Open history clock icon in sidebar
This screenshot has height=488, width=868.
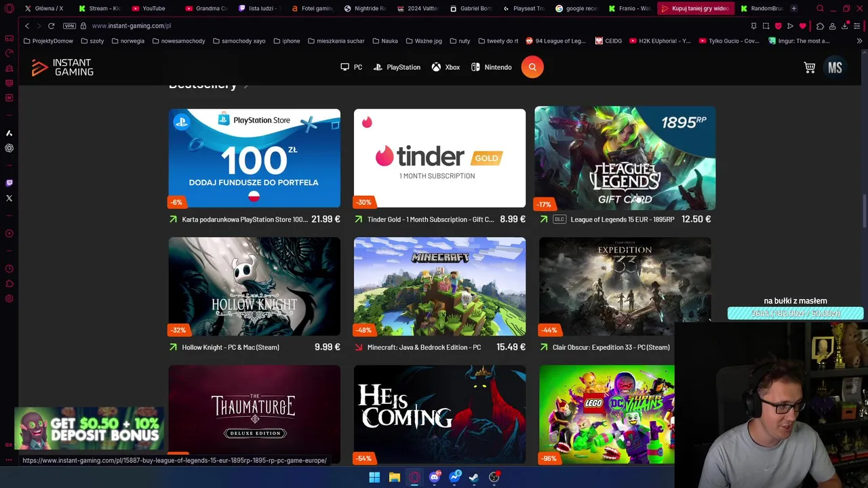[9, 269]
